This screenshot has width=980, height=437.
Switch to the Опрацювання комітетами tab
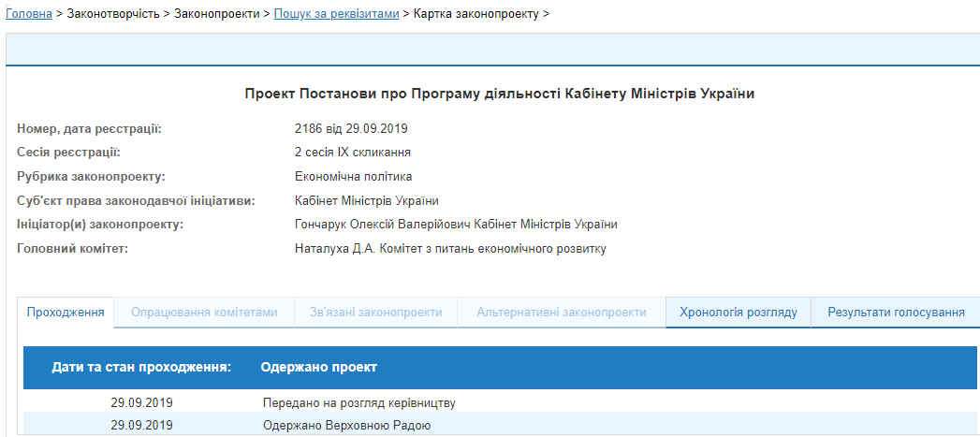click(204, 313)
